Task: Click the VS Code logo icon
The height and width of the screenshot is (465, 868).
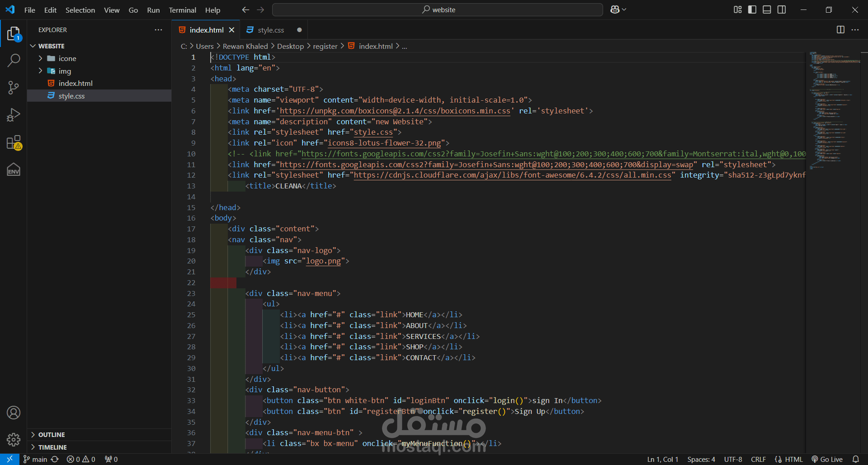Action: [x=10, y=9]
